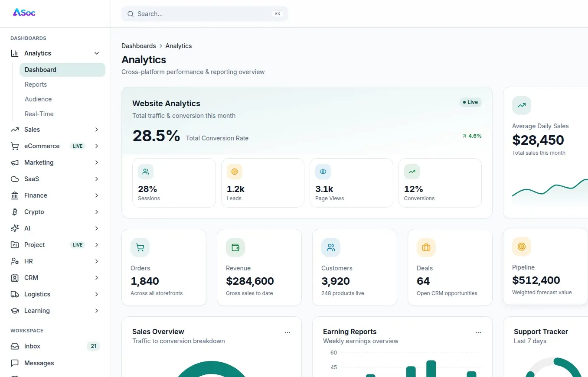Click the Marketing megaphone sidebar icon

click(x=15, y=162)
